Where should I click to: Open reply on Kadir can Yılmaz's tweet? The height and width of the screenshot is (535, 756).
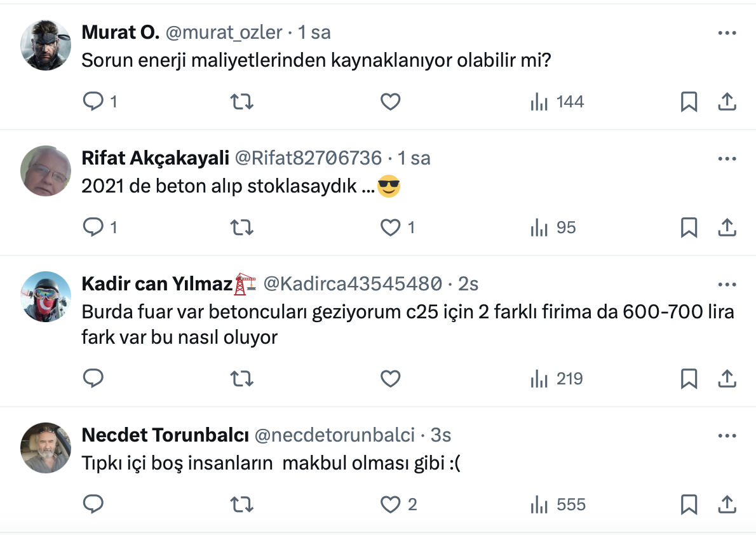[x=93, y=379]
